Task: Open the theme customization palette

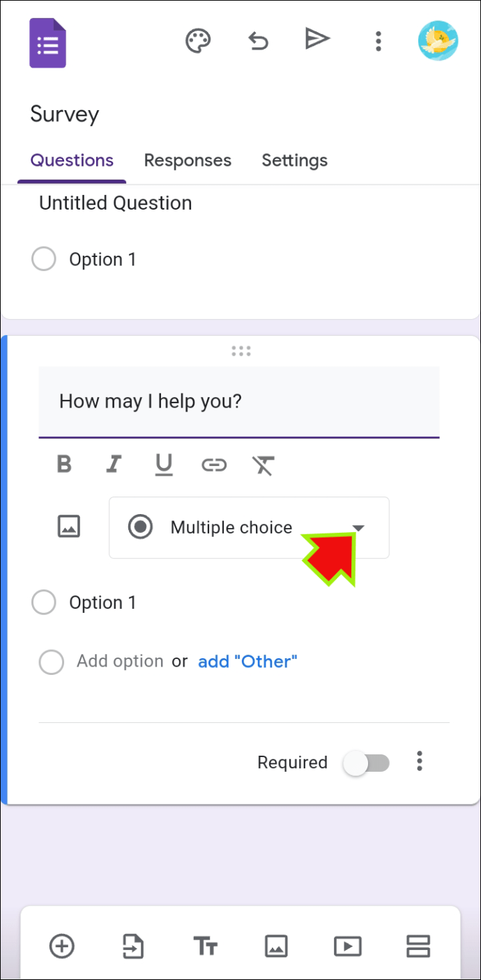Action: pos(198,41)
